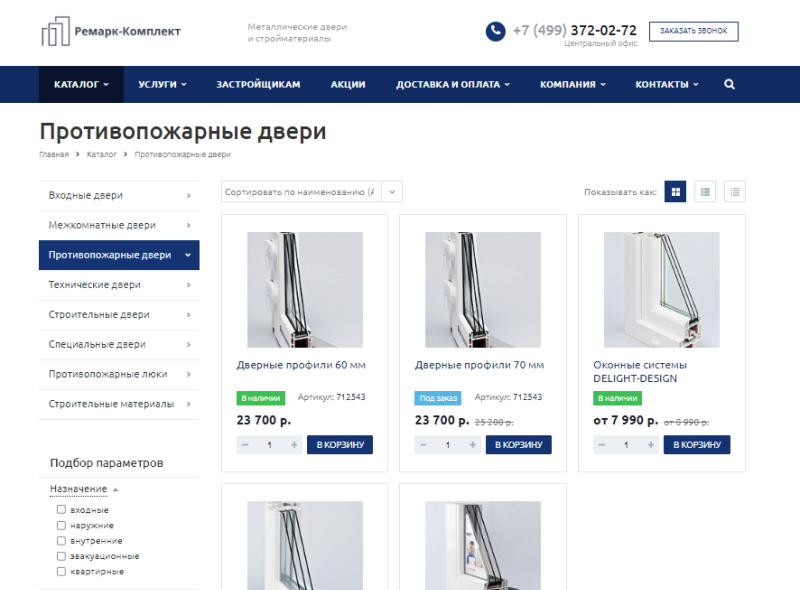Switch to compact table view icon
Screen dimensions: 800x590
click(735, 191)
